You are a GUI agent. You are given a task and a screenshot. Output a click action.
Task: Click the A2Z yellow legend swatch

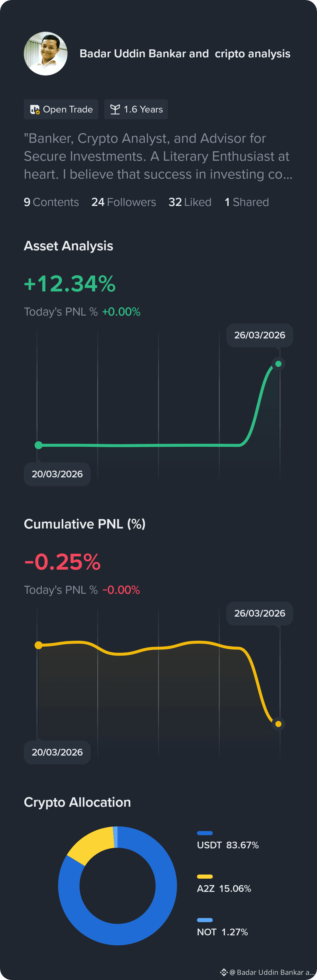tap(205, 877)
